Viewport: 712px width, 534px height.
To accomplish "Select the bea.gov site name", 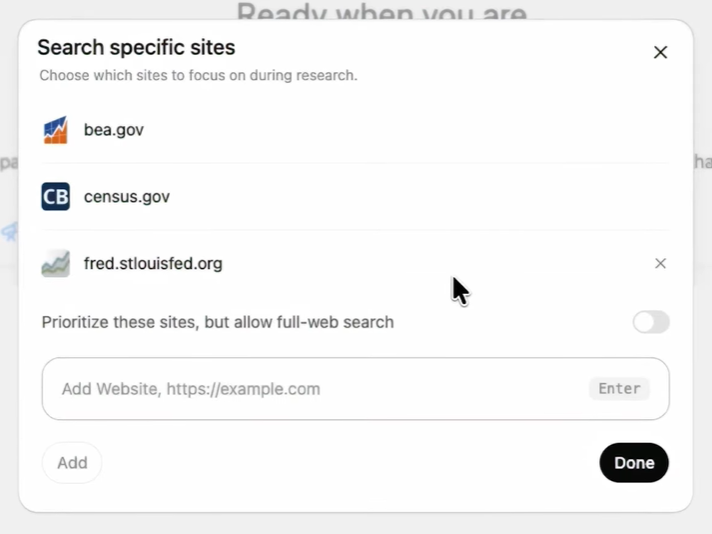I will 114,130.
